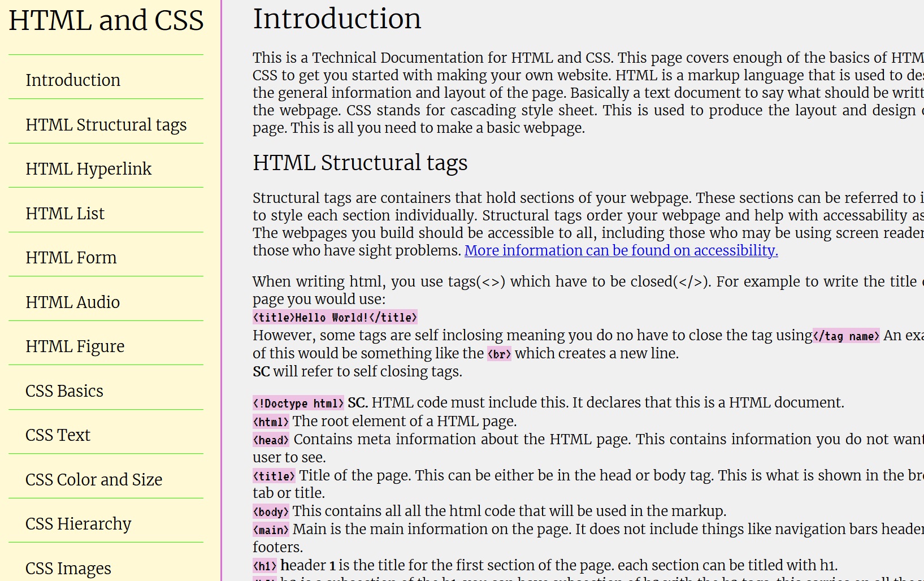Click the HTML Structural tags content heading
Viewport: 924px width, 581px height.
pyautogui.click(x=360, y=163)
